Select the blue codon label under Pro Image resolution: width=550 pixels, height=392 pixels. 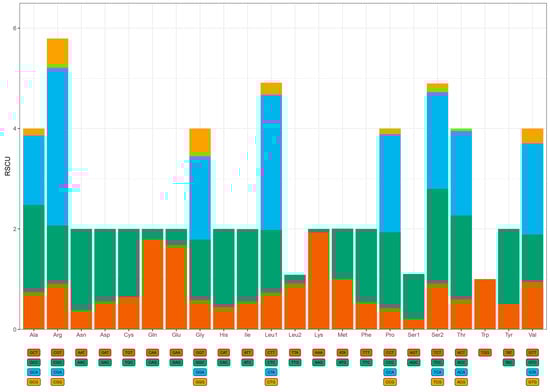[x=390, y=372]
